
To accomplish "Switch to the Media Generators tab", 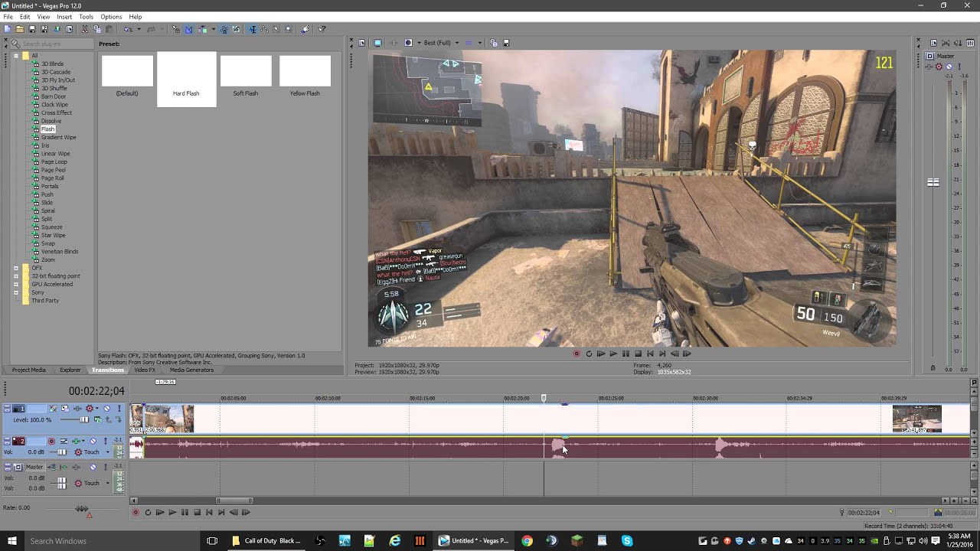I will pos(191,370).
